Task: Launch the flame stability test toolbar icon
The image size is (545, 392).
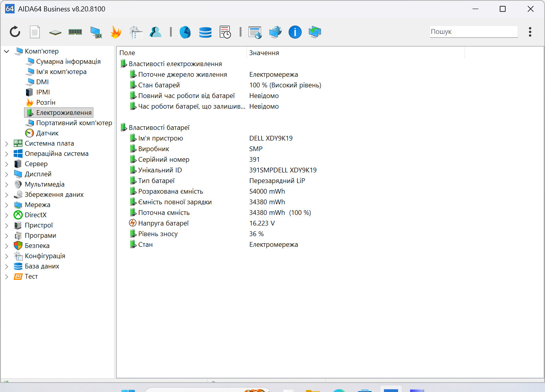Action: (x=116, y=32)
